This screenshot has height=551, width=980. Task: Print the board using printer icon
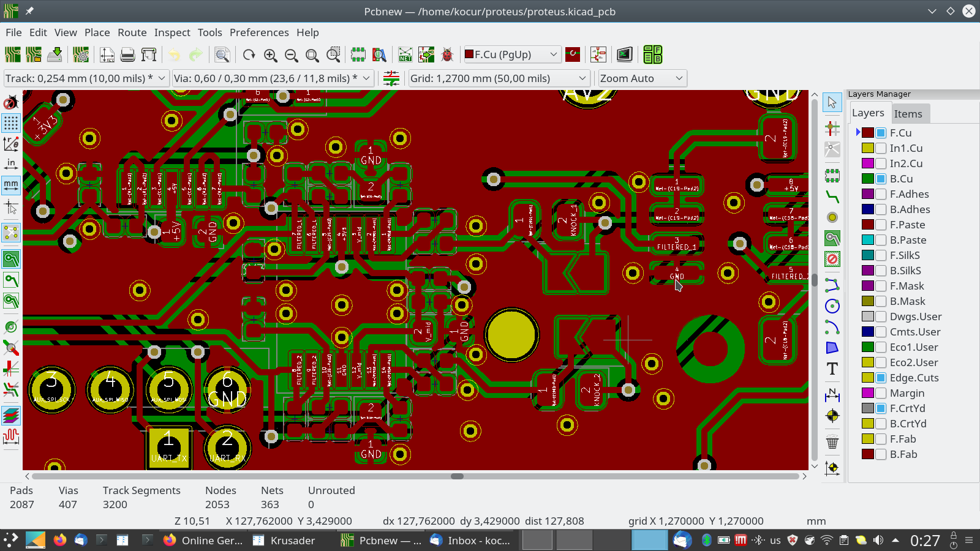click(127, 54)
